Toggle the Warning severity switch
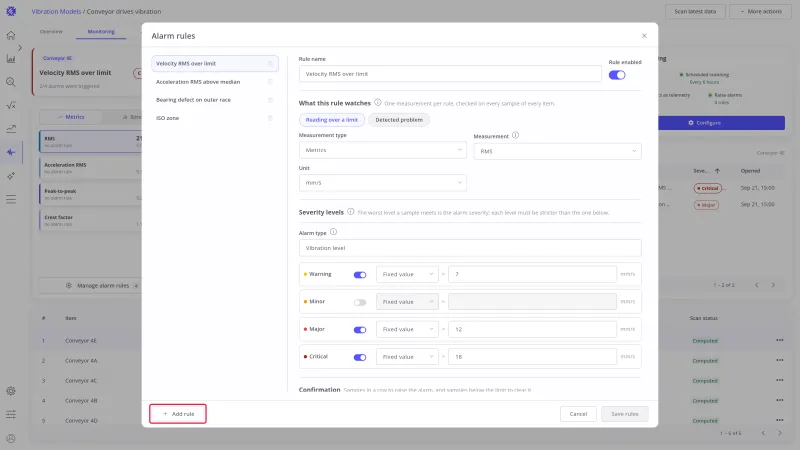Viewport: 800px width, 450px height. 360,274
